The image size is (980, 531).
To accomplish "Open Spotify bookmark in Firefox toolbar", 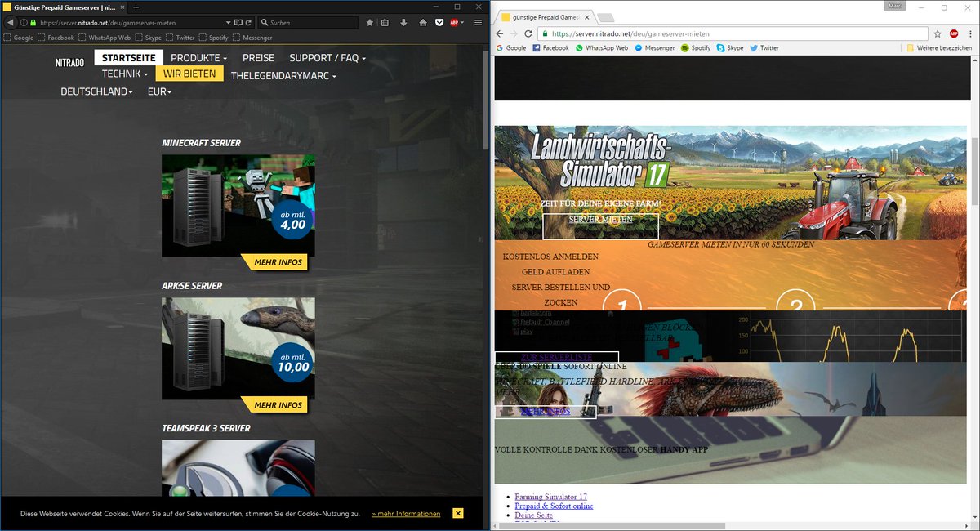I will tap(213, 38).
